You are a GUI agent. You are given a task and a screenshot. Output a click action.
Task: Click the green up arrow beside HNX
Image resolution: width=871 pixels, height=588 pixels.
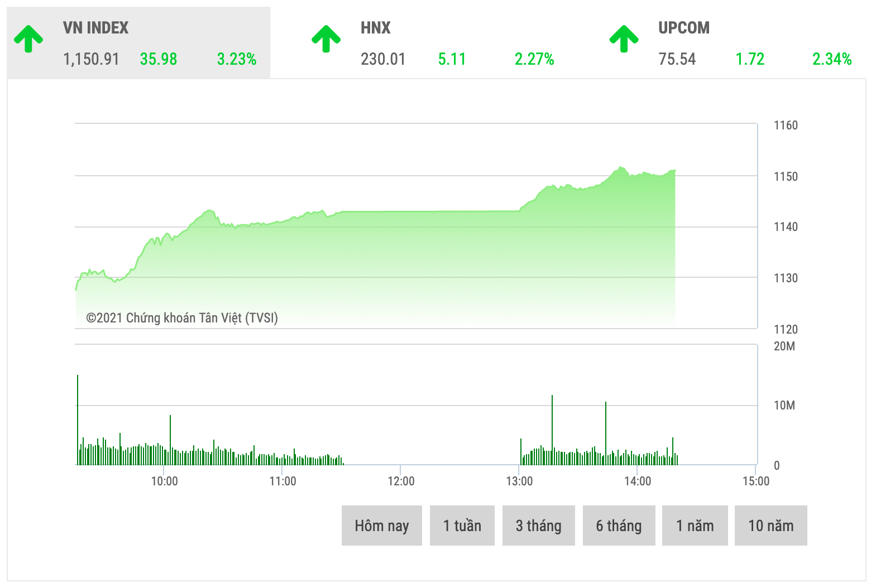point(326,40)
